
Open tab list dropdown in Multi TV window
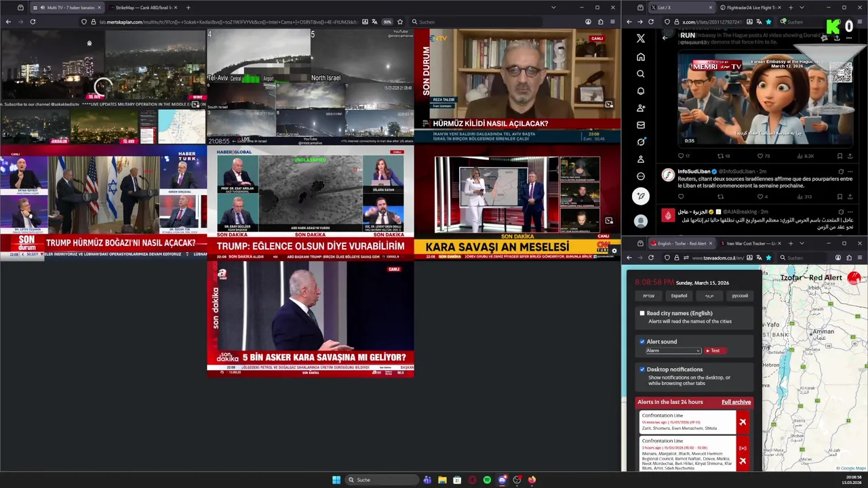pyautogui.click(x=553, y=7)
